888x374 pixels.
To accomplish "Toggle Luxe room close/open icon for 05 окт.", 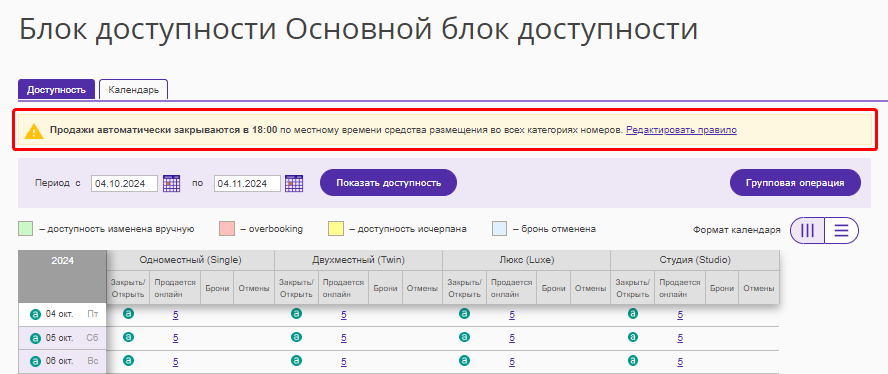I will pyautogui.click(x=464, y=337).
